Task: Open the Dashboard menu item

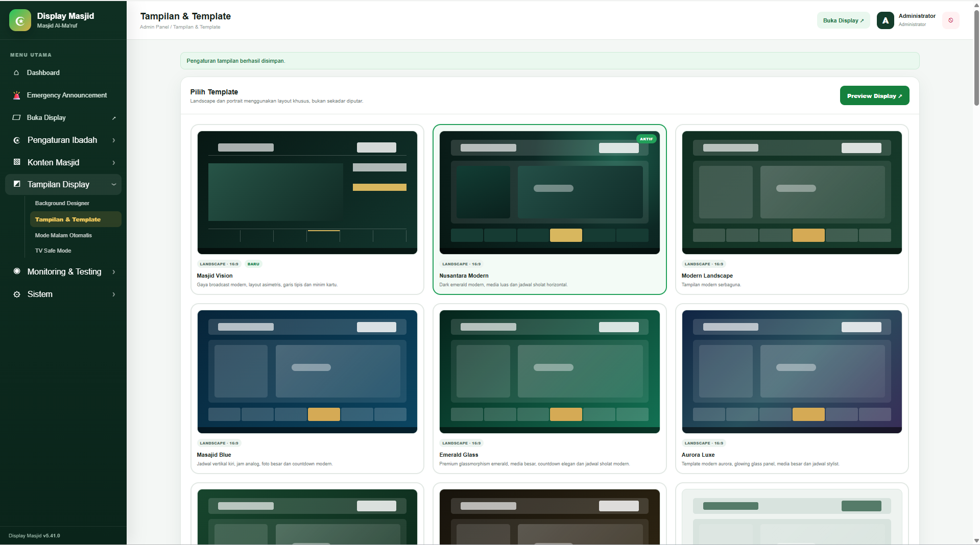Action: pos(63,73)
